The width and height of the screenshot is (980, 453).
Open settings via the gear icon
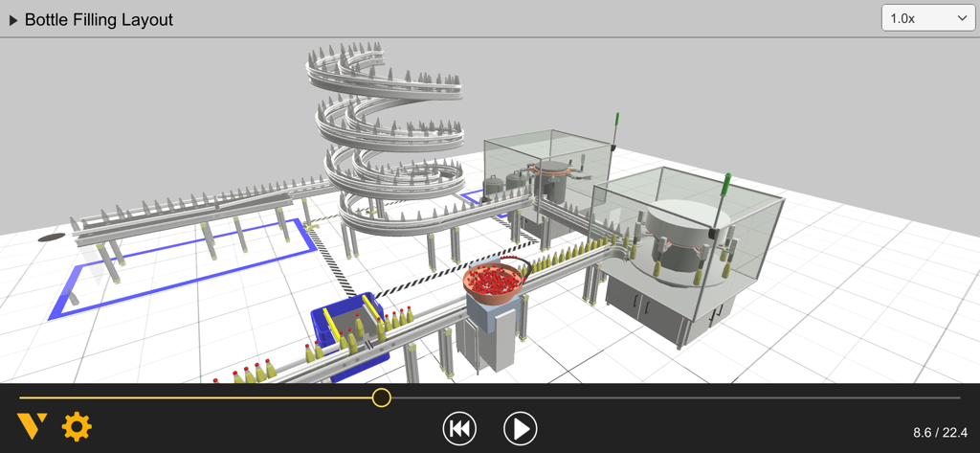coord(77,427)
